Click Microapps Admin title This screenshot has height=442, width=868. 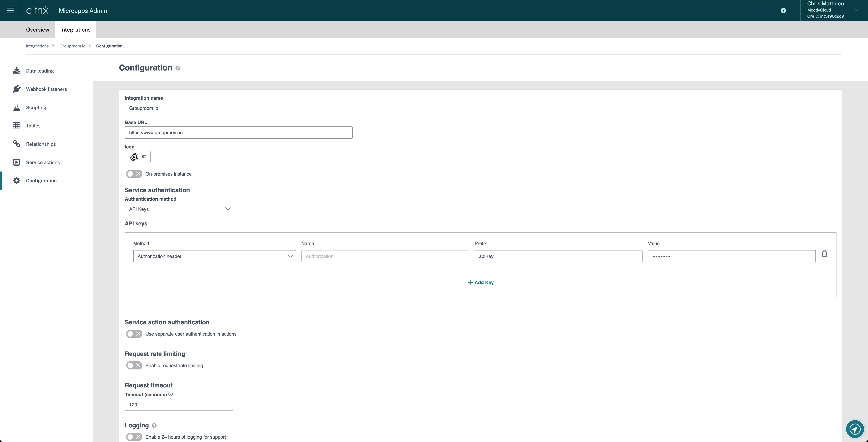(83, 11)
